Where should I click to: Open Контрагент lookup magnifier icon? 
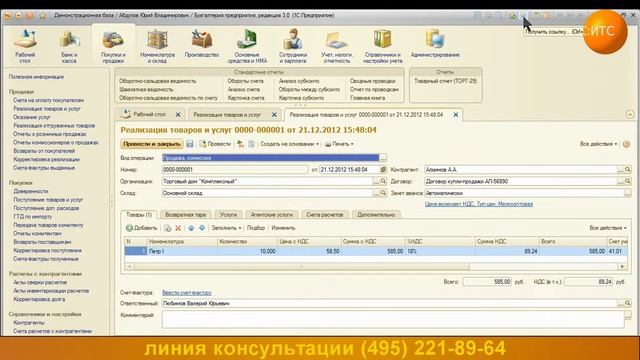[x=628, y=169]
